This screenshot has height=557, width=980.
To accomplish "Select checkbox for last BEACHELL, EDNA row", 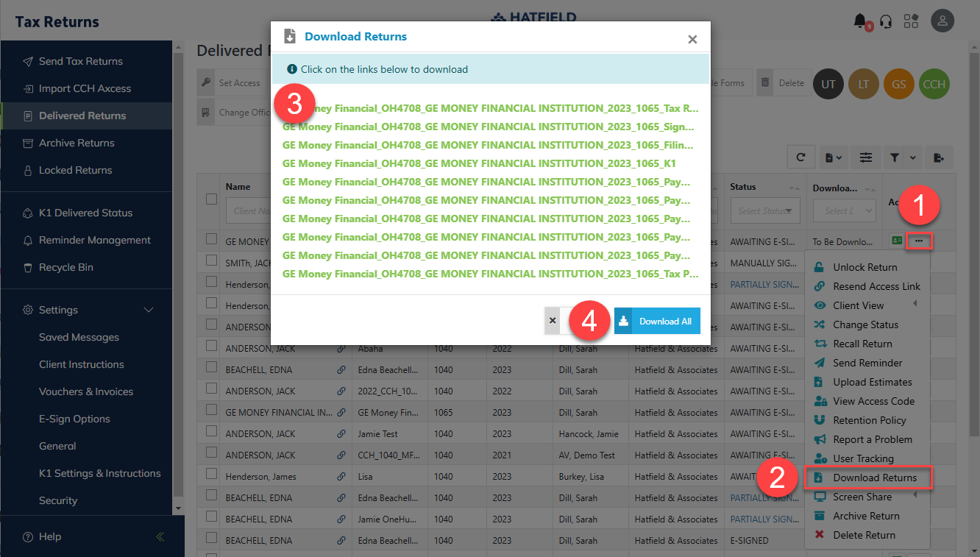I will (212, 540).
